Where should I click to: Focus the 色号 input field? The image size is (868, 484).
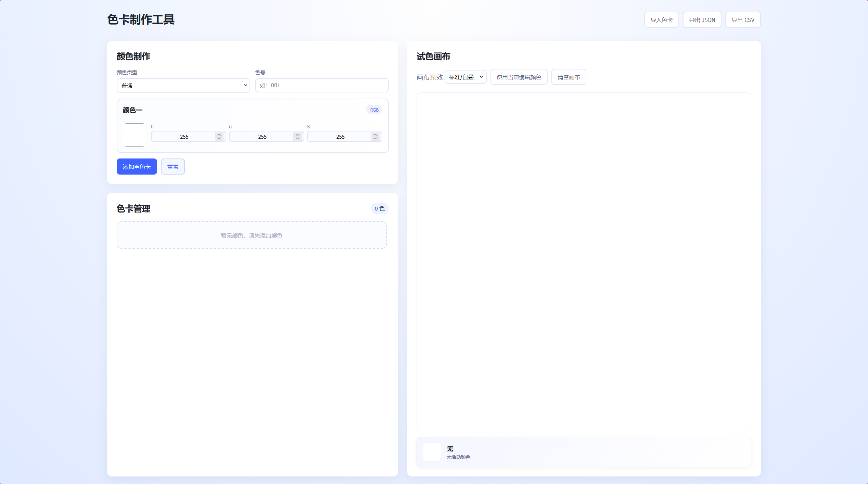(x=321, y=86)
